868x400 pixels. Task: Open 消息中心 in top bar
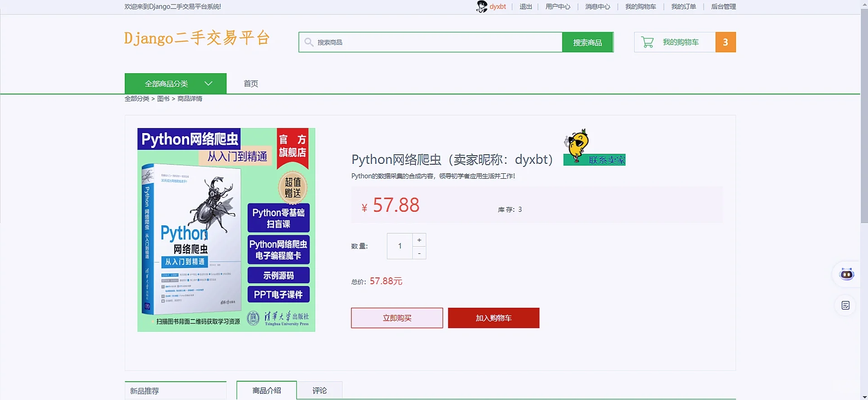click(x=598, y=6)
